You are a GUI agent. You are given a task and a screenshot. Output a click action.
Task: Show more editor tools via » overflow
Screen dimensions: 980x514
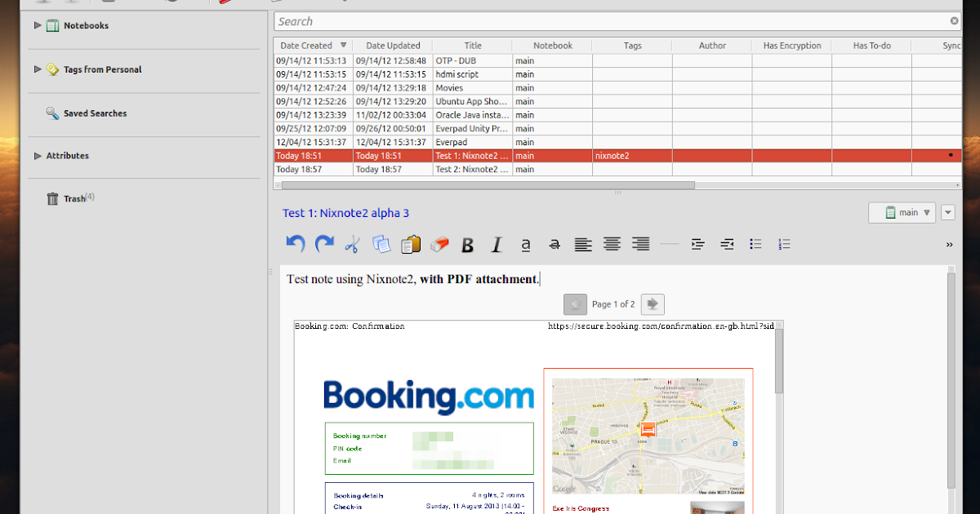click(x=949, y=244)
